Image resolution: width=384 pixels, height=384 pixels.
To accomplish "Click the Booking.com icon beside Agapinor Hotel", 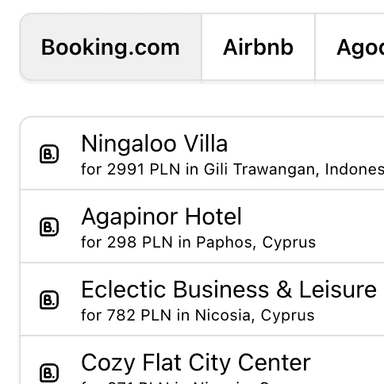I will pos(49,227).
